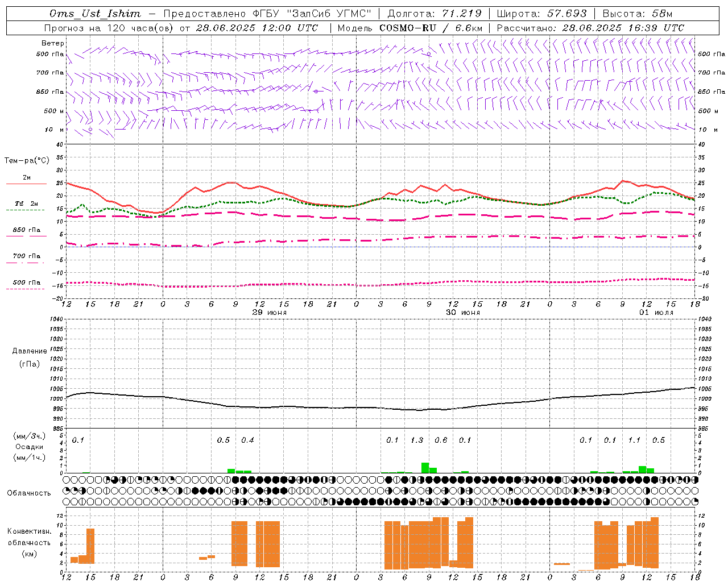Viewport: 728px width, 582px height.
Task: Click the Облачность cloudiness panel label
Action: [29, 493]
